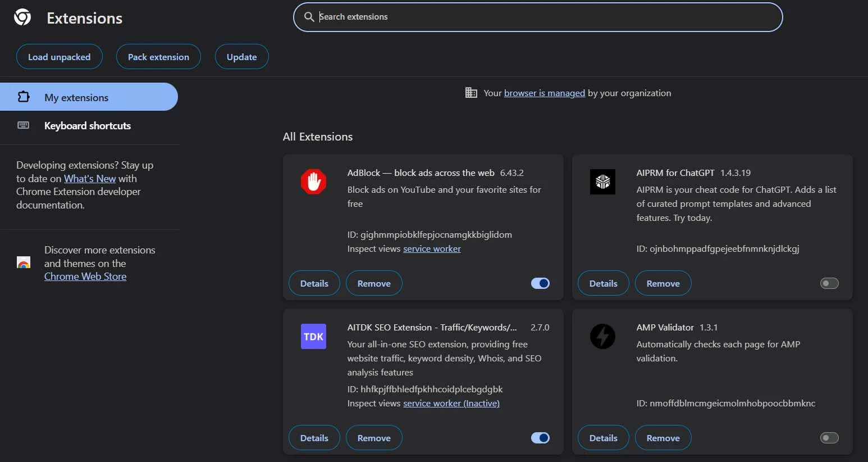Click the AIPRM for ChatGPT icon
This screenshot has height=462, width=868.
pos(602,182)
